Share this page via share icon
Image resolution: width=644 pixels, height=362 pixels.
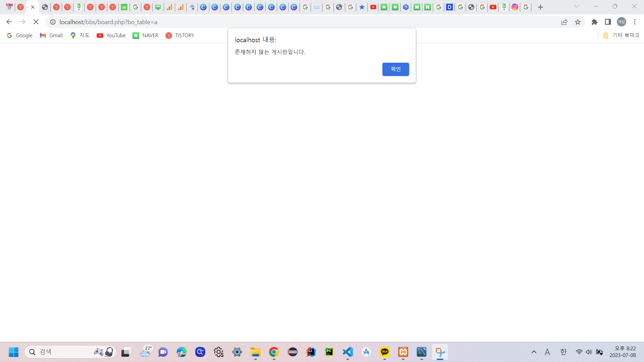click(564, 22)
